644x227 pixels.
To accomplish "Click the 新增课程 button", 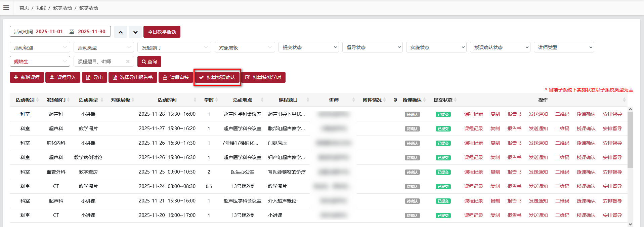I will 27,77.
